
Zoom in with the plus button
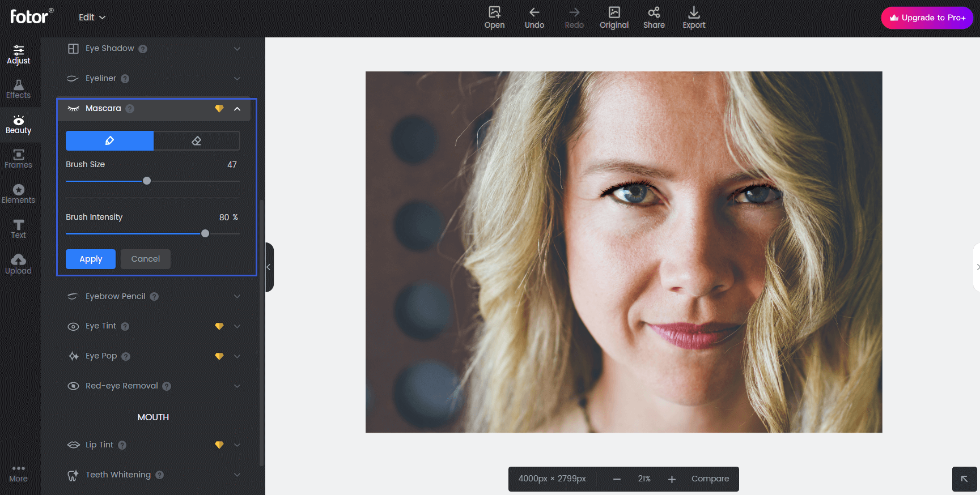[x=672, y=479]
